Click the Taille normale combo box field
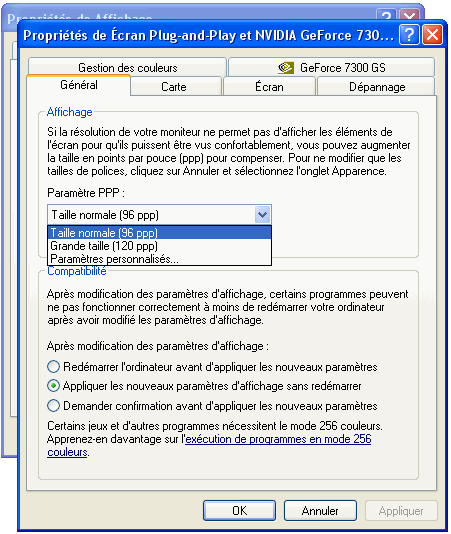 (159, 215)
